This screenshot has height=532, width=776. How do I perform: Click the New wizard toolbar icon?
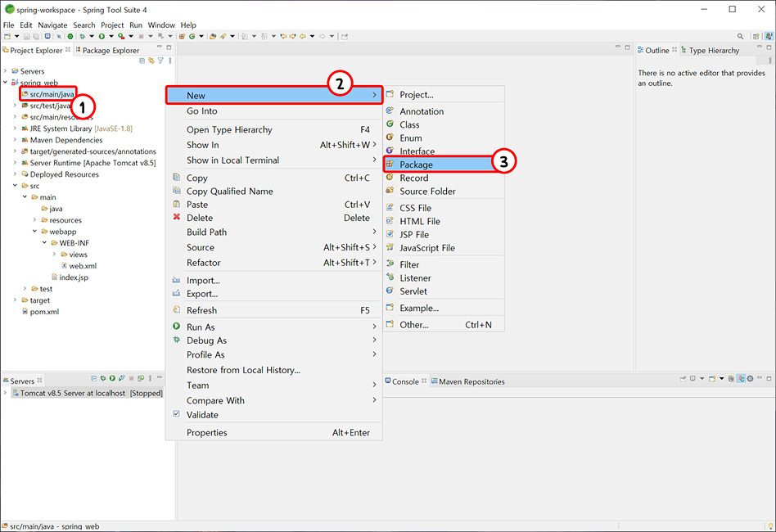click(7, 36)
